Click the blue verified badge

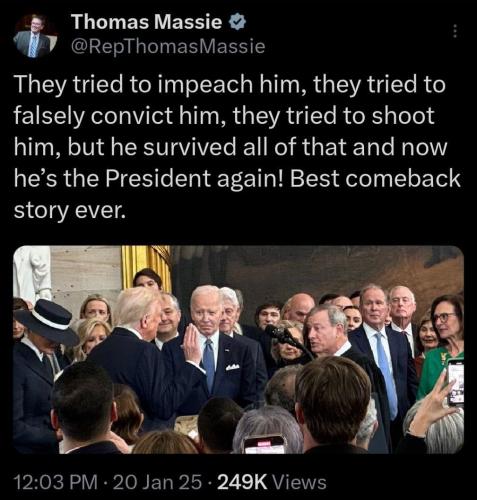pos(237,22)
